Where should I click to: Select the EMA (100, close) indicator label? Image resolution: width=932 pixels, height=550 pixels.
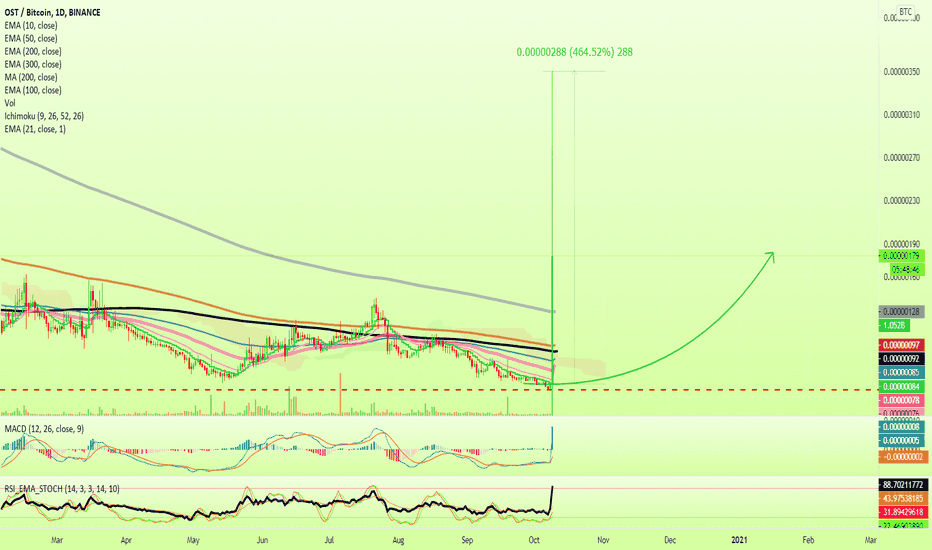33,90
